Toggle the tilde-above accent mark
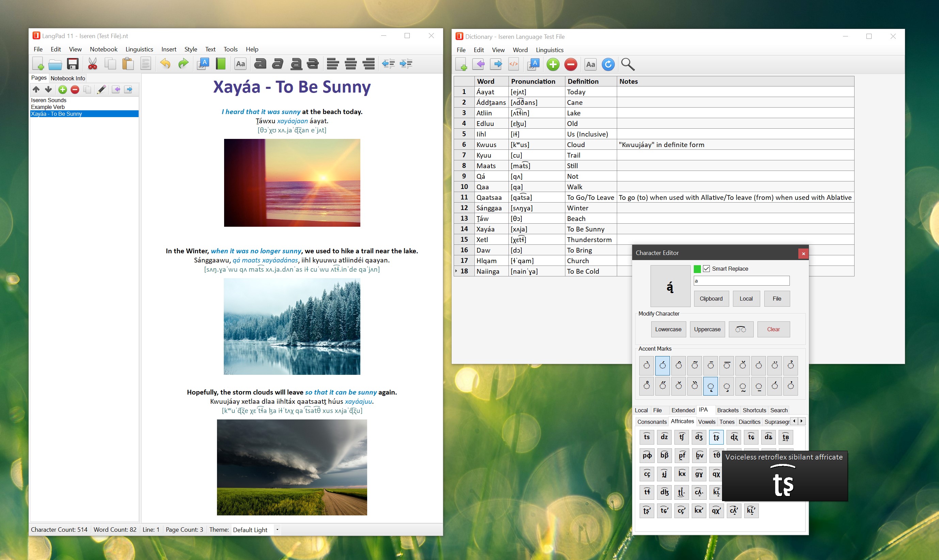Screen dimensions: 939x560 pos(694,365)
